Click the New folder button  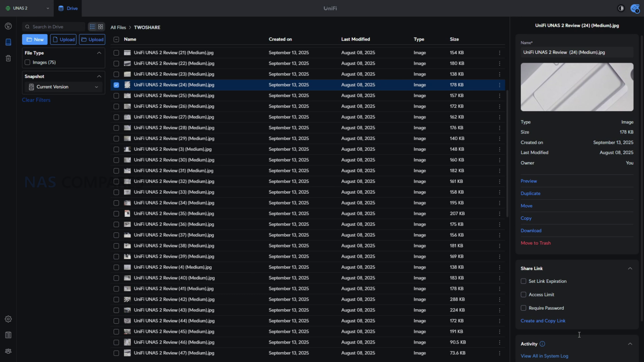35,40
